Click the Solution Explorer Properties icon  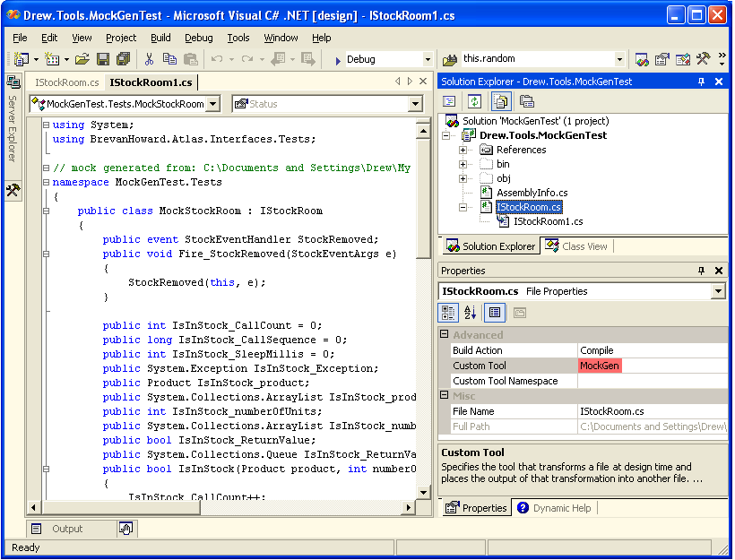[x=526, y=101]
